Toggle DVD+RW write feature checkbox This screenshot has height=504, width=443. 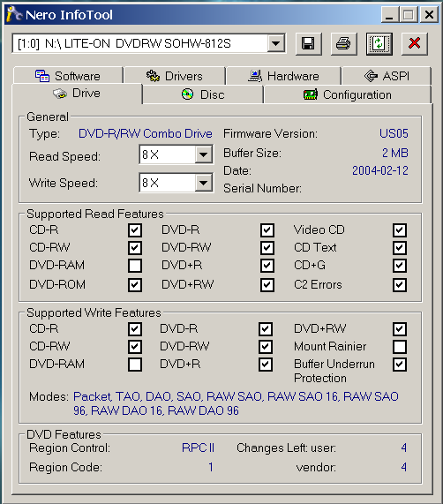tap(400, 329)
